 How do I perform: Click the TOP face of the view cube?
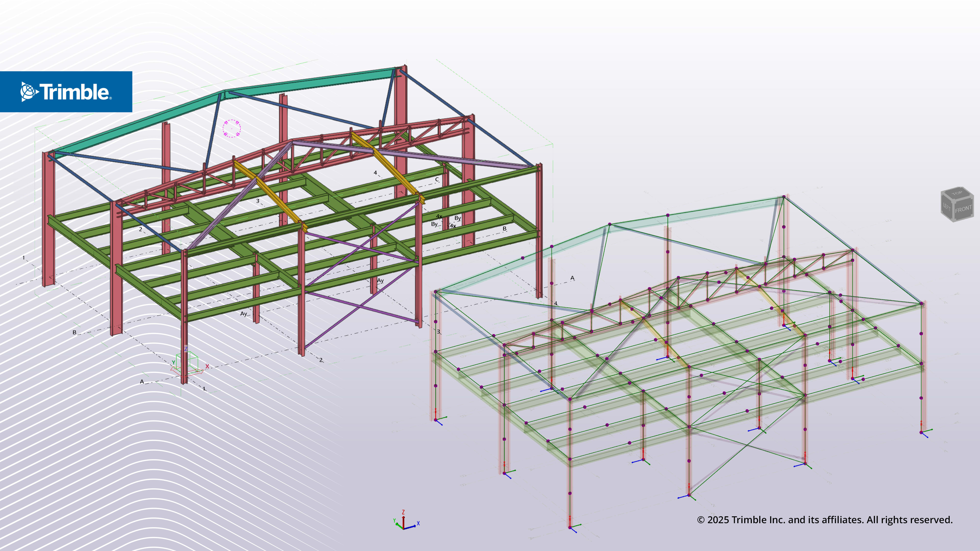click(x=957, y=193)
